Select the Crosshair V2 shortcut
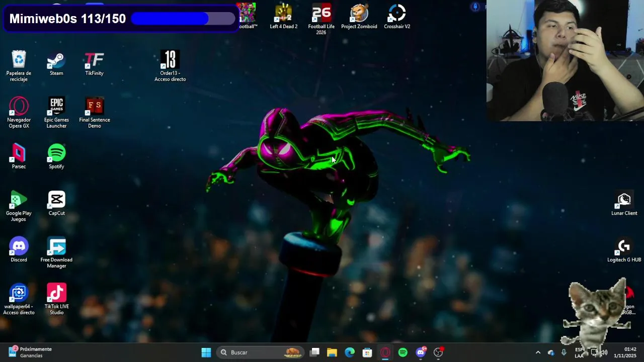Viewport: 644px width, 362px height. coord(397,16)
